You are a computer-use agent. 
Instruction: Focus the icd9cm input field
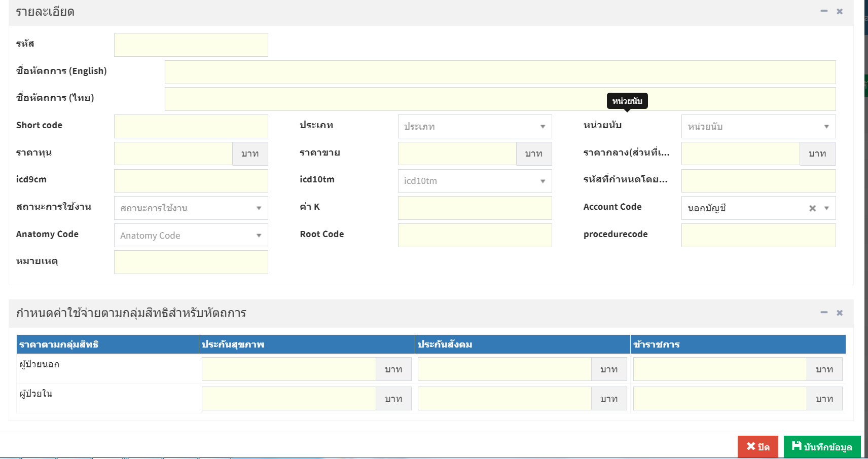click(x=191, y=181)
